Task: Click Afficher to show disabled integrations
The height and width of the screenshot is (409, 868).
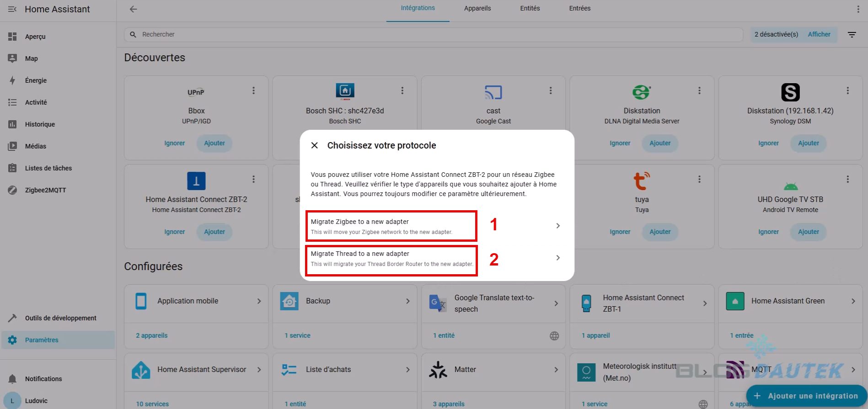Action: [x=819, y=34]
